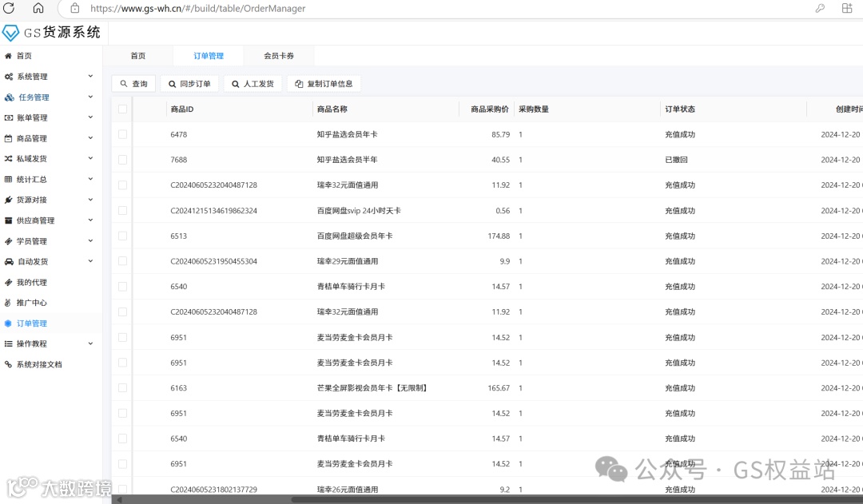
Task: Click the 供应商管理 archive icon
Action: click(x=8, y=220)
